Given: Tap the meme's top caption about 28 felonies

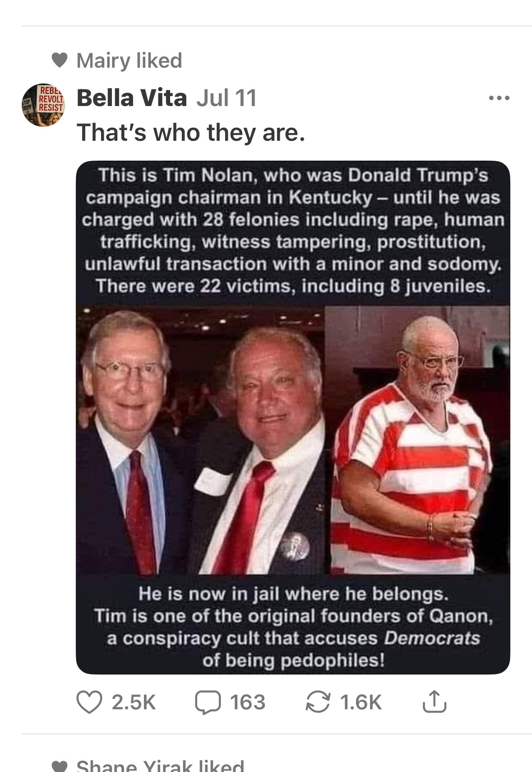Looking at the screenshot, I should tap(293, 231).
